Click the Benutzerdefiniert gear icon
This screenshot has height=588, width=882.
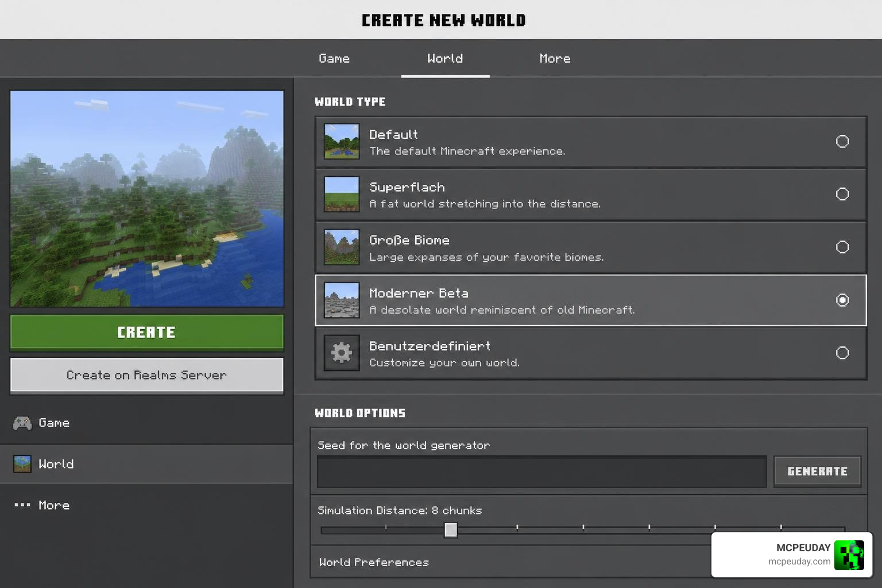click(x=342, y=353)
